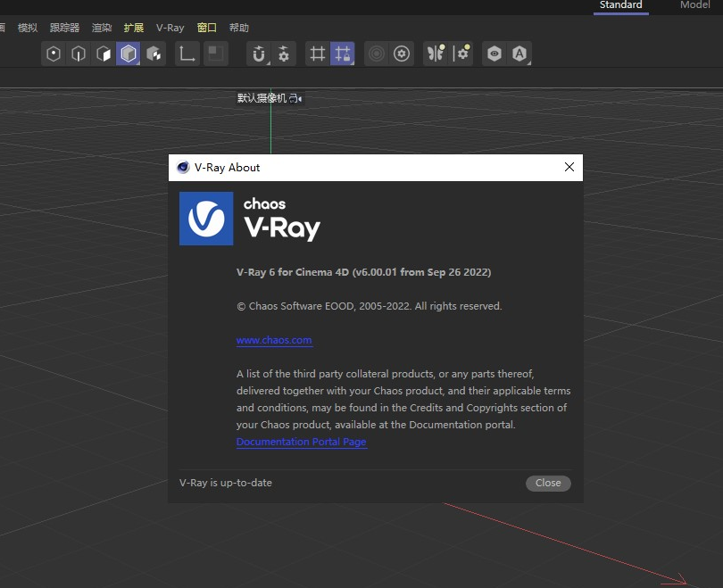Select the UV texture mode cube icon
Screen dimensions: 723x588
tap(154, 54)
